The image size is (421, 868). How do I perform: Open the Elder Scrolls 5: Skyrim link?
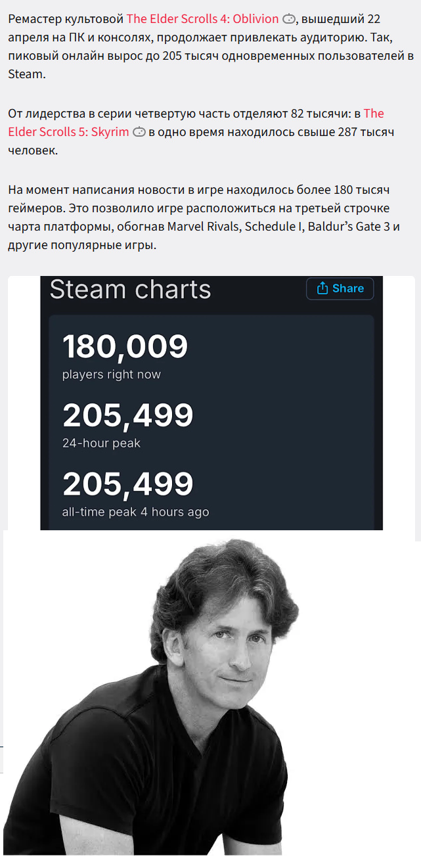[196, 123]
